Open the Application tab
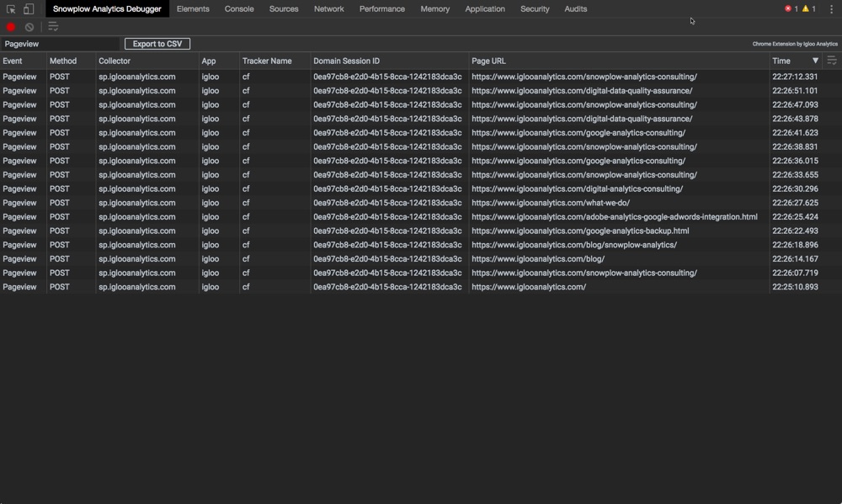Screen dimensions: 842x504 pos(485,9)
